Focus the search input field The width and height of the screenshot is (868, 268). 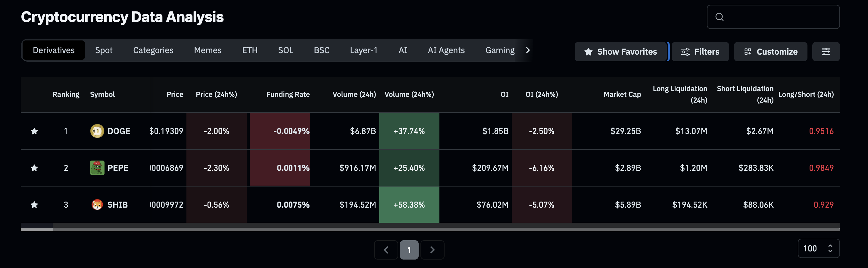tap(778, 17)
